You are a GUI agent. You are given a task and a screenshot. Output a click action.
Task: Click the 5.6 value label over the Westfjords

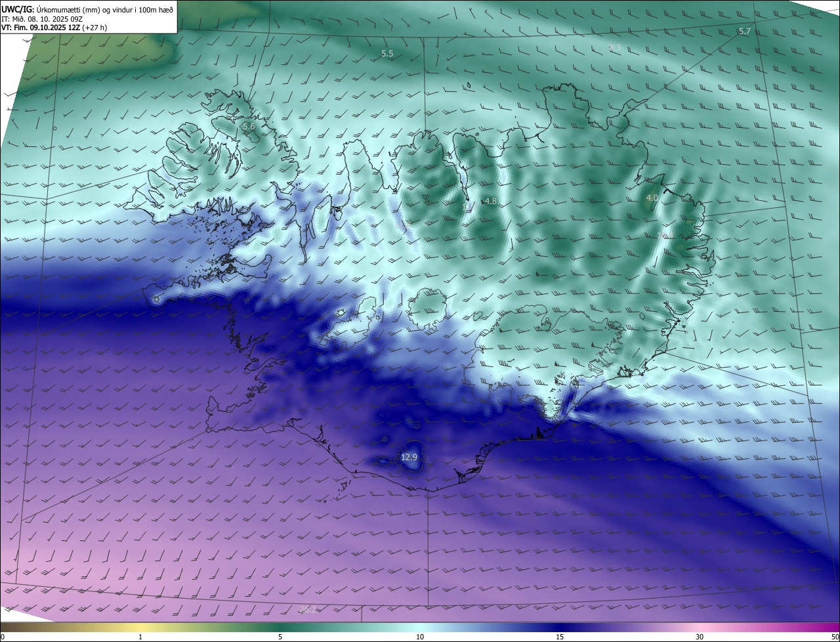click(248, 126)
